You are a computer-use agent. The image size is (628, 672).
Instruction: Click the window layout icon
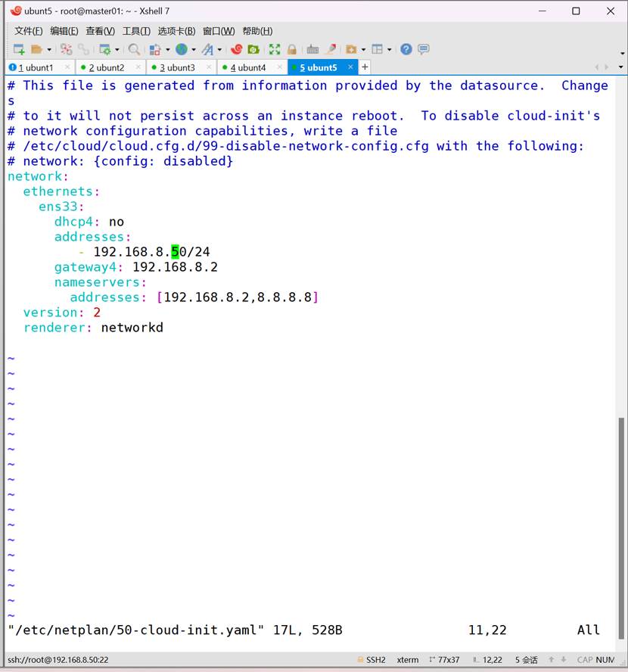click(x=378, y=49)
